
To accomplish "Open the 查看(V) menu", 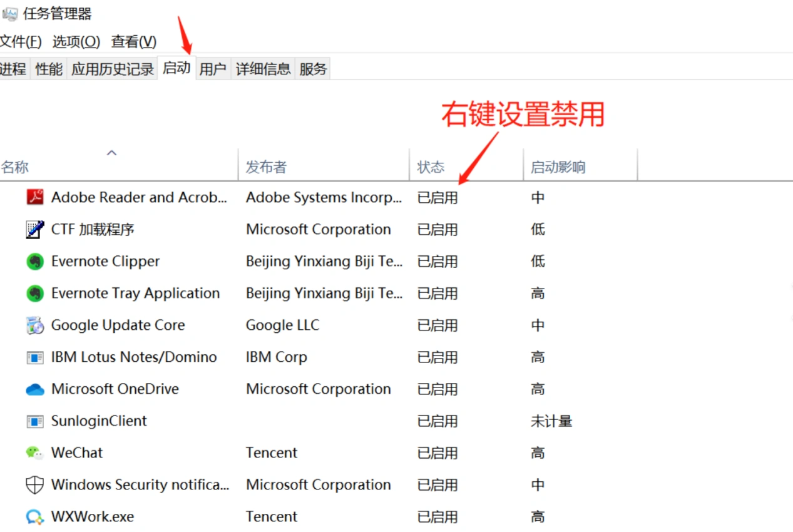I will (133, 42).
